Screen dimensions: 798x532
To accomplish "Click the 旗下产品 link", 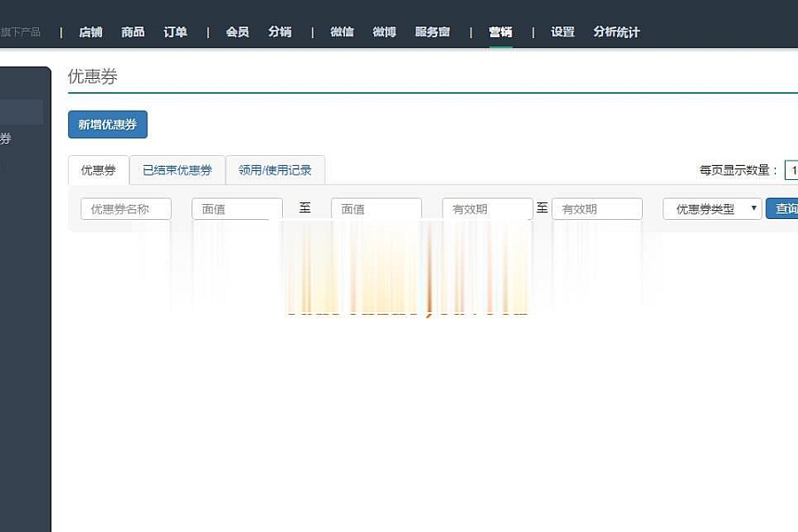I will 20,32.
